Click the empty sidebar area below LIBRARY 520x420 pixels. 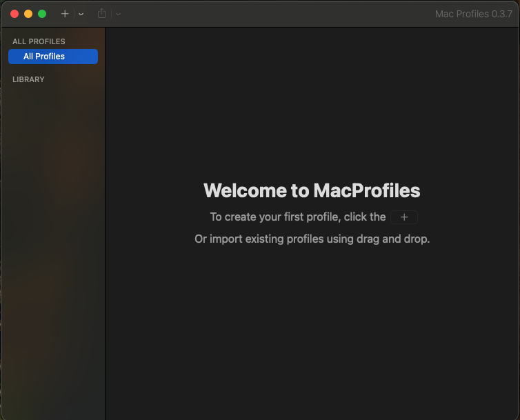[52, 241]
